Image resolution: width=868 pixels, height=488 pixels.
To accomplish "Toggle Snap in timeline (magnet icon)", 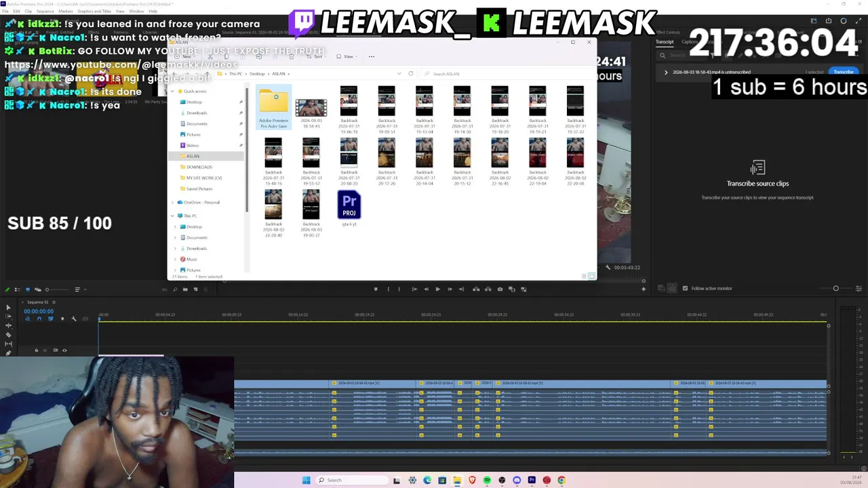I will pos(39,319).
